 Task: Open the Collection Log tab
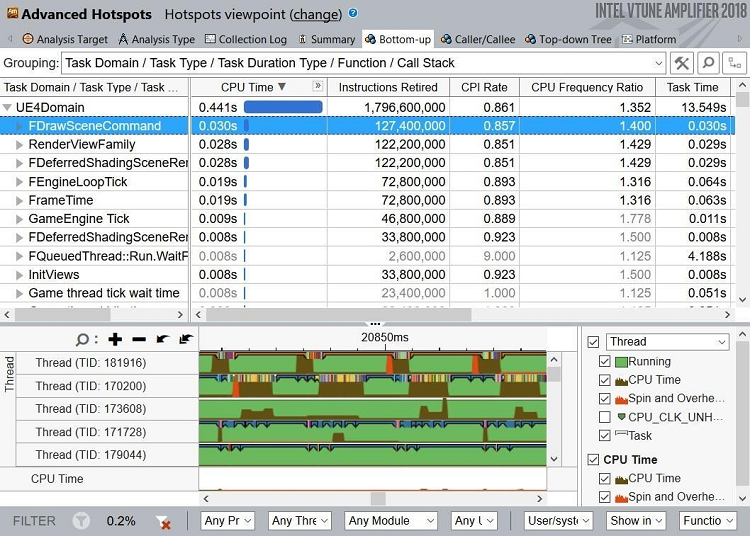pyautogui.click(x=246, y=39)
